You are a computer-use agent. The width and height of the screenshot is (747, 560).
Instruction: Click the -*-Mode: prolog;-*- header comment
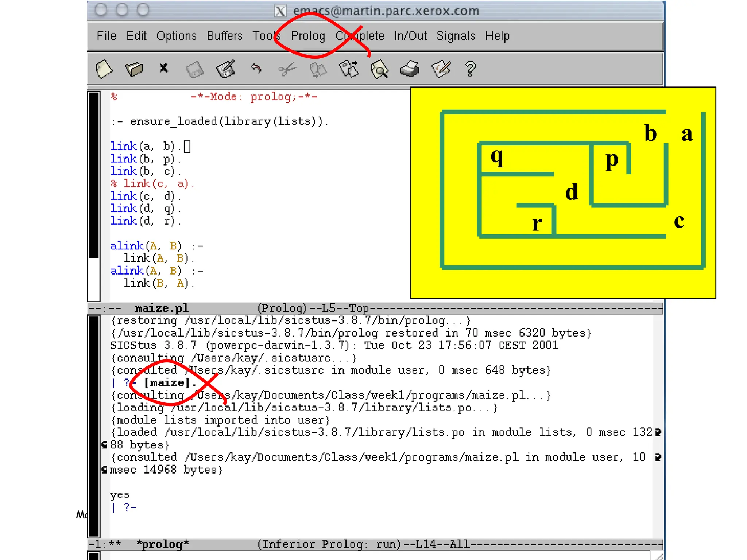(254, 97)
